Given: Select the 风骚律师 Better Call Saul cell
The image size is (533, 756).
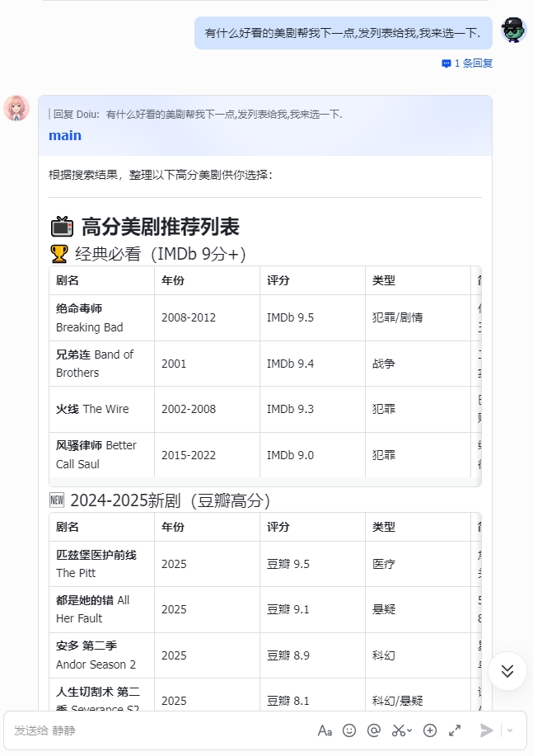Looking at the screenshot, I should point(101,454).
